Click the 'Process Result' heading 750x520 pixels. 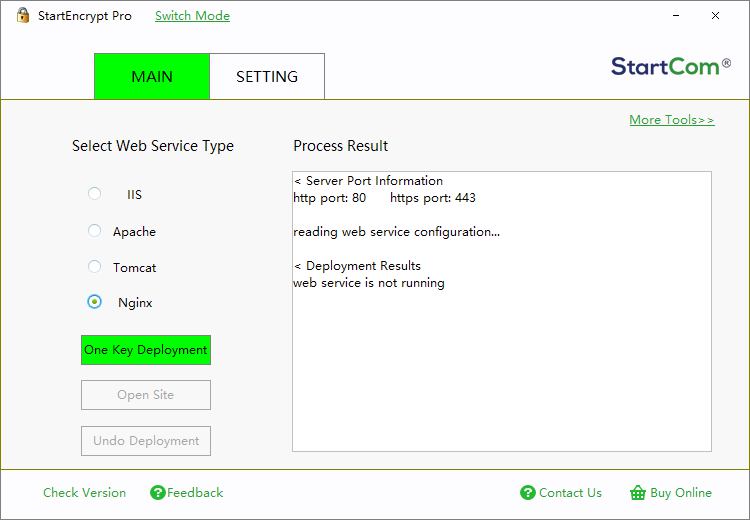341,145
